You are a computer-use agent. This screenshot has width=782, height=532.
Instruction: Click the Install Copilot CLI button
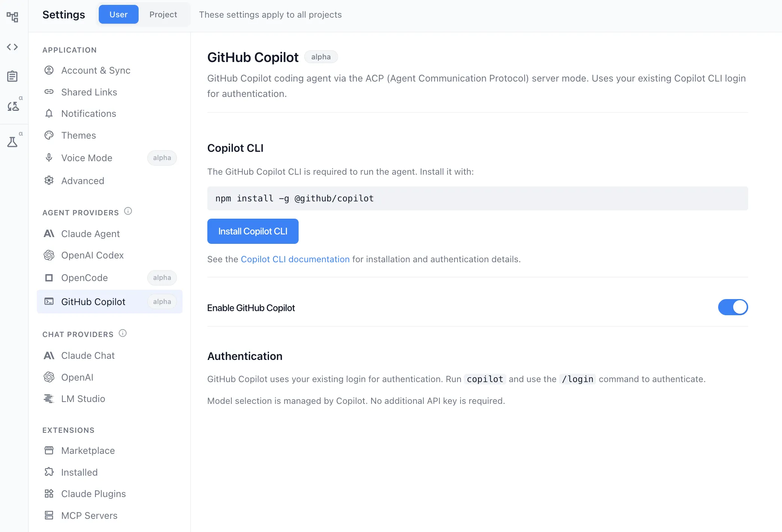click(253, 231)
